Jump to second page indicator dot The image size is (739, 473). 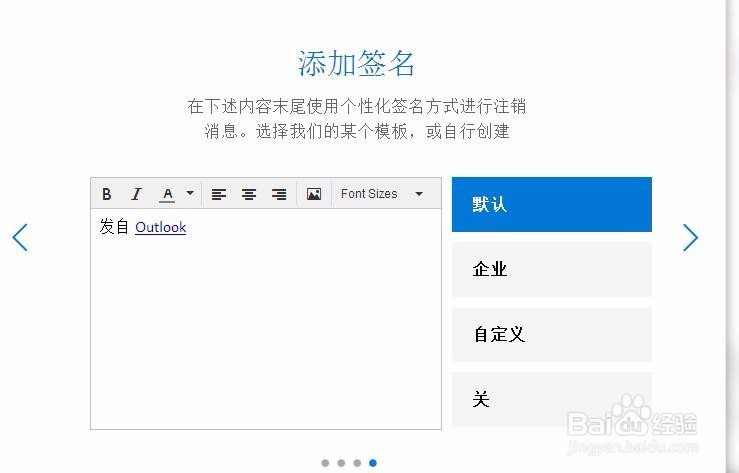[x=341, y=463]
